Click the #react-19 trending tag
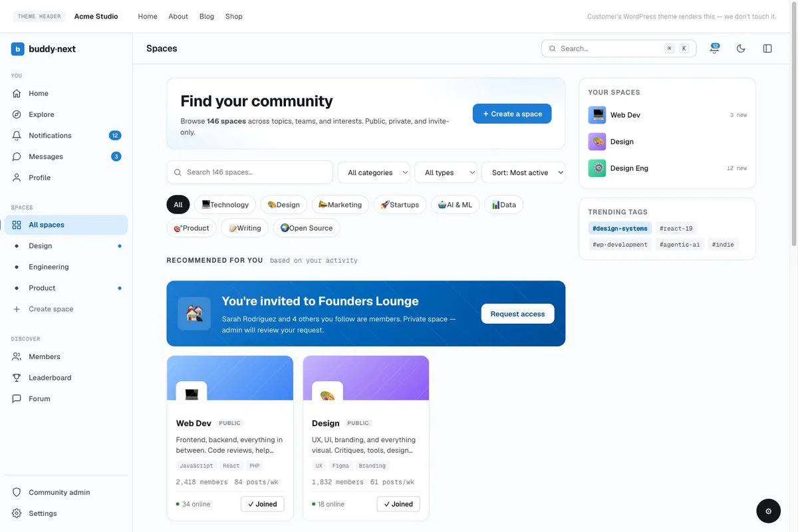 (676, 228)
